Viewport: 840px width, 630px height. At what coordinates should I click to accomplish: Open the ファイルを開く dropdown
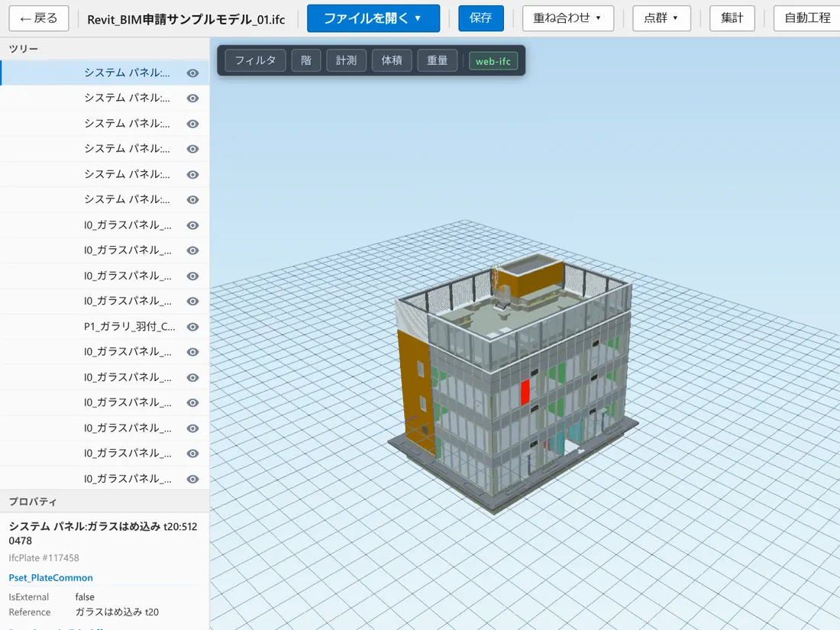(373, 18)
